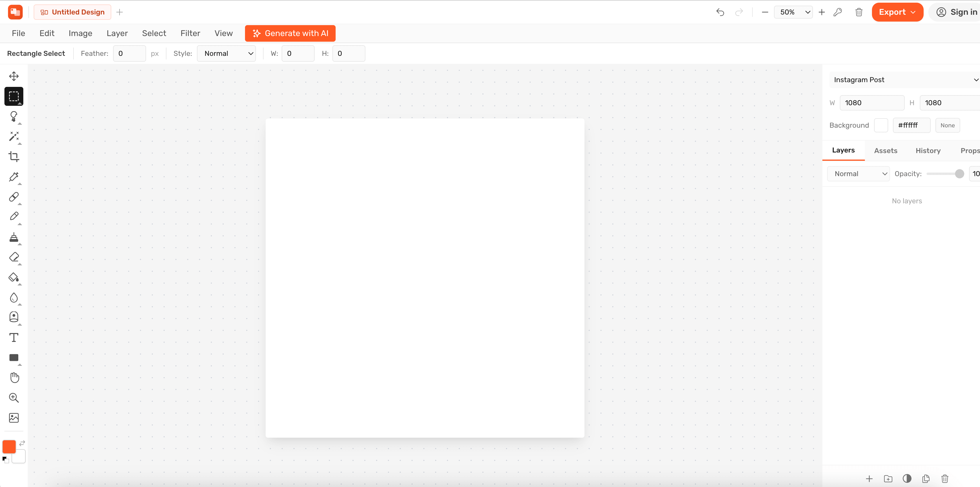Swap foreground and background colors
Screen dimensions: 980x487
22,443
